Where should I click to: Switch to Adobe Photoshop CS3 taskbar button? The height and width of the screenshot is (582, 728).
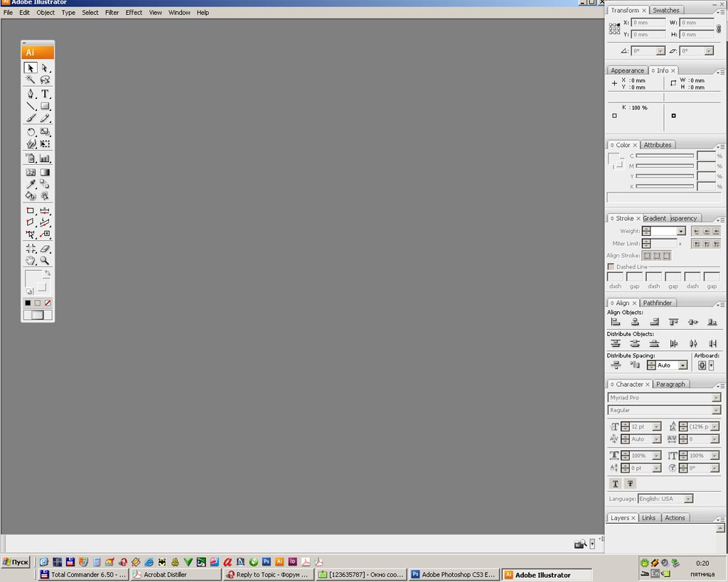[454, 575]
